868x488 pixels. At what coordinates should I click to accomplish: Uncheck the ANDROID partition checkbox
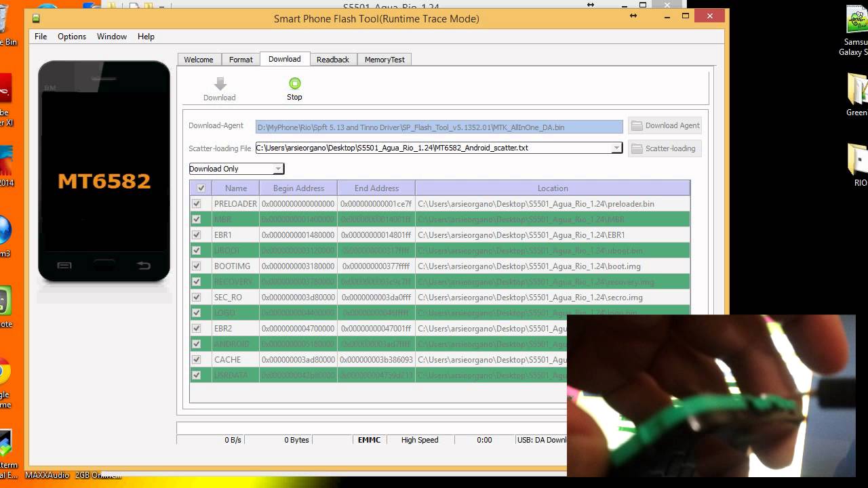pyautogui.click(x=197, y=344)
